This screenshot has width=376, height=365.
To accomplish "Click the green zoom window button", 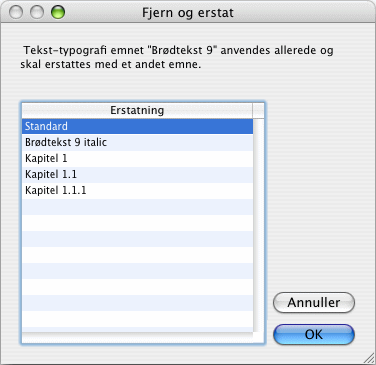I will pyautogui.click(x=58, y=12).
